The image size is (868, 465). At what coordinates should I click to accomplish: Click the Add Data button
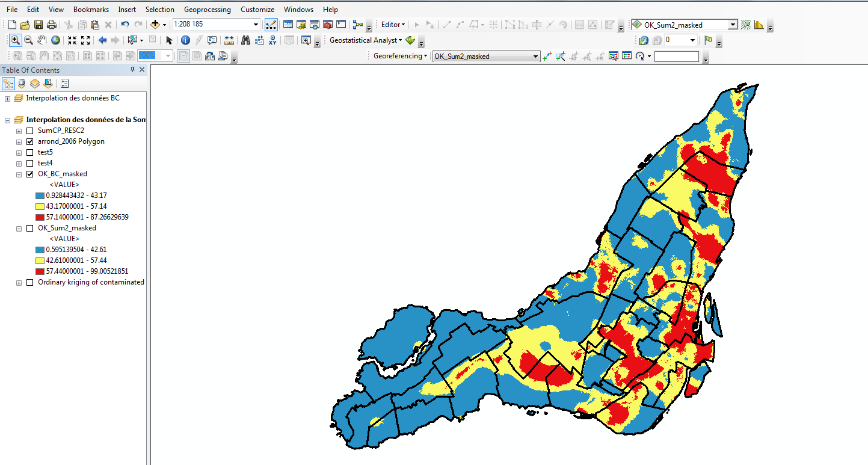[x=155, y=25]
